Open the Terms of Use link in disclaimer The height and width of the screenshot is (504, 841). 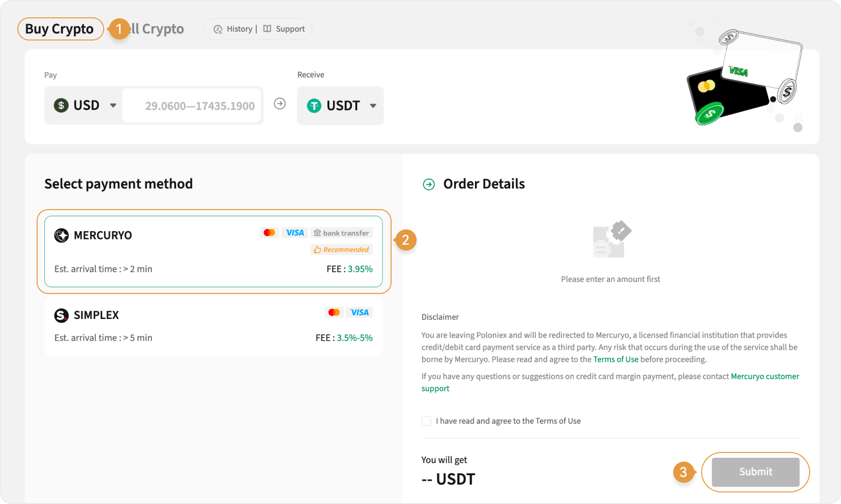click(615, 359)
